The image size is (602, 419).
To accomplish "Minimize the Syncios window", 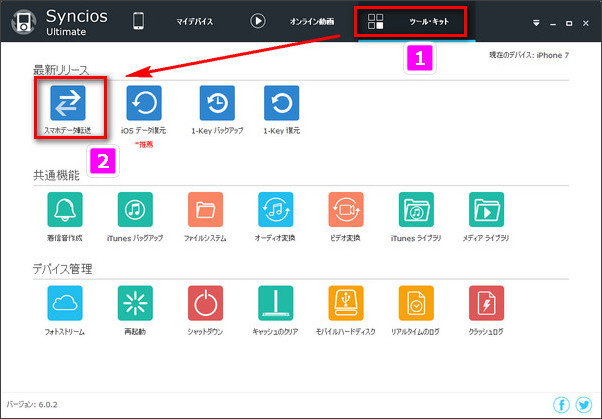I will pyautogui.click(x=553, y=23).
